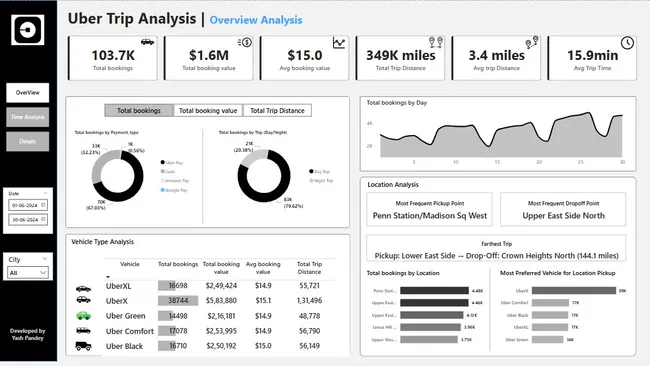
Task: Click the Uber Comfort bar in preferred vehicle chart
Action: [550, 303]
